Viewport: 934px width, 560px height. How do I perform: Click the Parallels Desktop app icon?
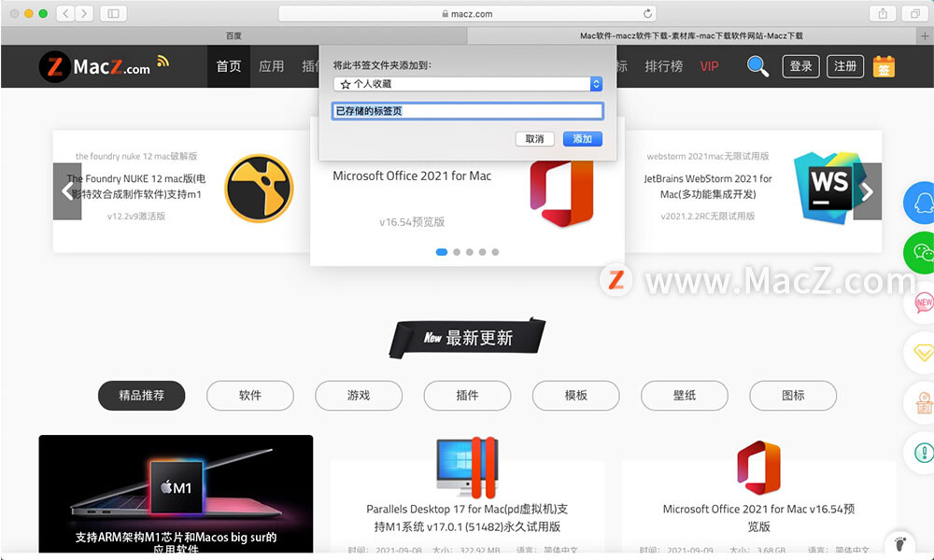tap(468, 468)
